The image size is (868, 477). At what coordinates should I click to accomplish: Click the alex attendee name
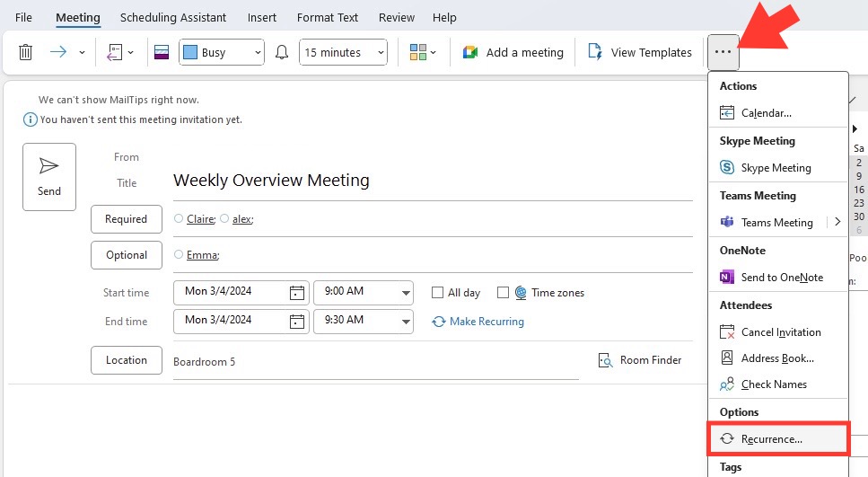tap(242, 219)
